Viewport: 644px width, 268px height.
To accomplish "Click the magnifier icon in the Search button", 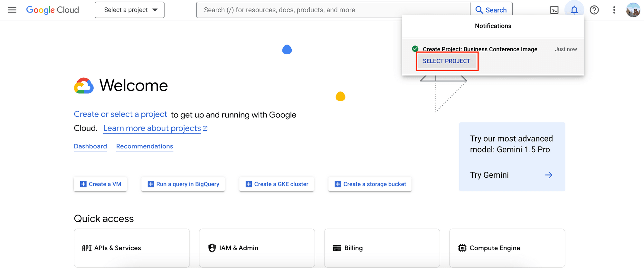I will 479,10.
